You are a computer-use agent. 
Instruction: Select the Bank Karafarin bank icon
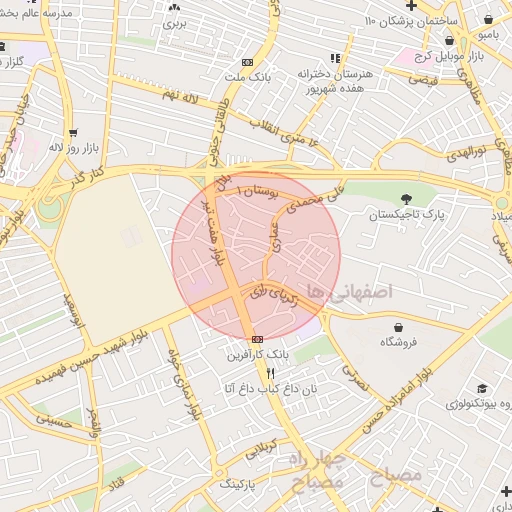coord(257,339)
